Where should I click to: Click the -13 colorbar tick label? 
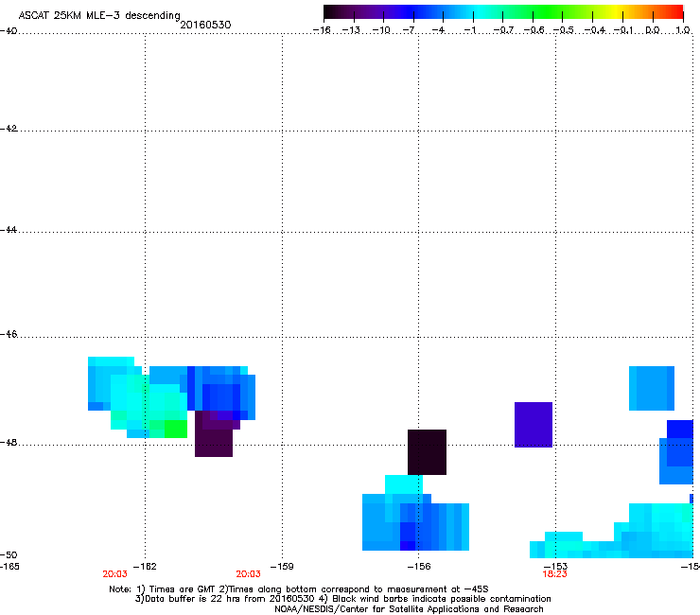pyautogui.click(x=351, y=30)
